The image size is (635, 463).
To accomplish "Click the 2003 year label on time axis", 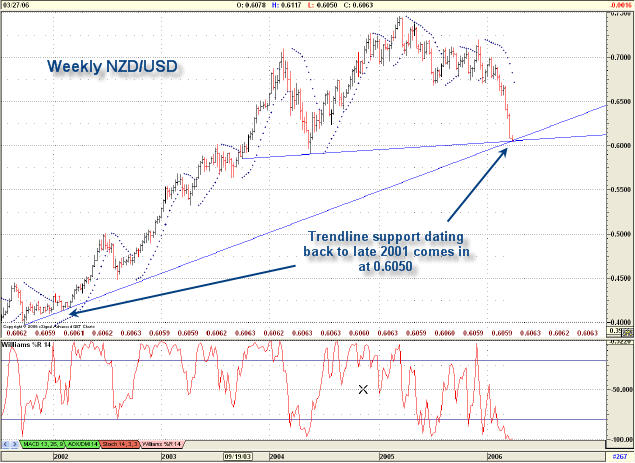I will click(x=168, y=457).
